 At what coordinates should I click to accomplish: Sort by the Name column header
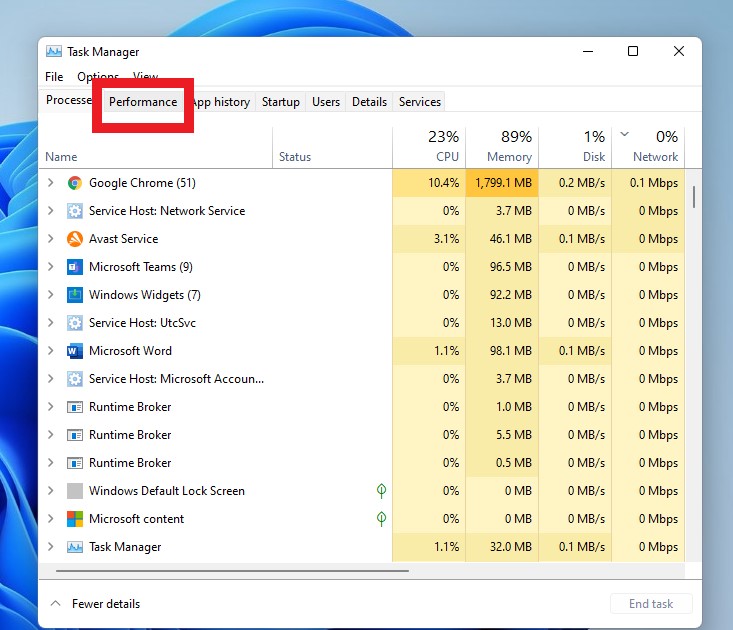[x=156, y=148]
